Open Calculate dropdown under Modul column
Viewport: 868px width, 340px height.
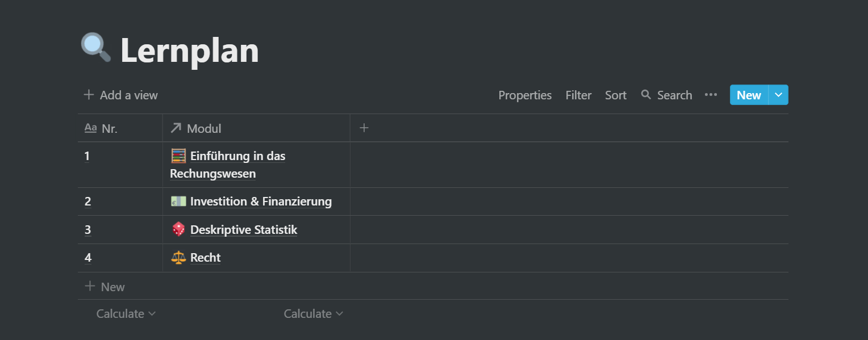313,313
